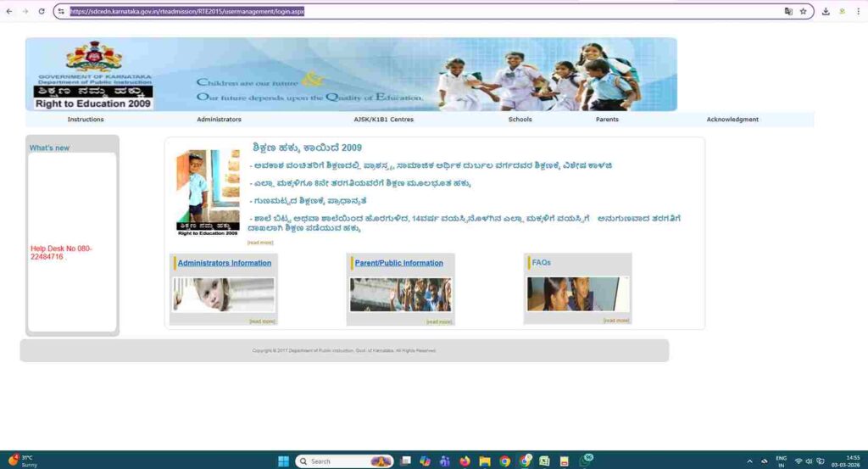Open the Parents menu item
This screenshot has width=868, height=469.
607,119
